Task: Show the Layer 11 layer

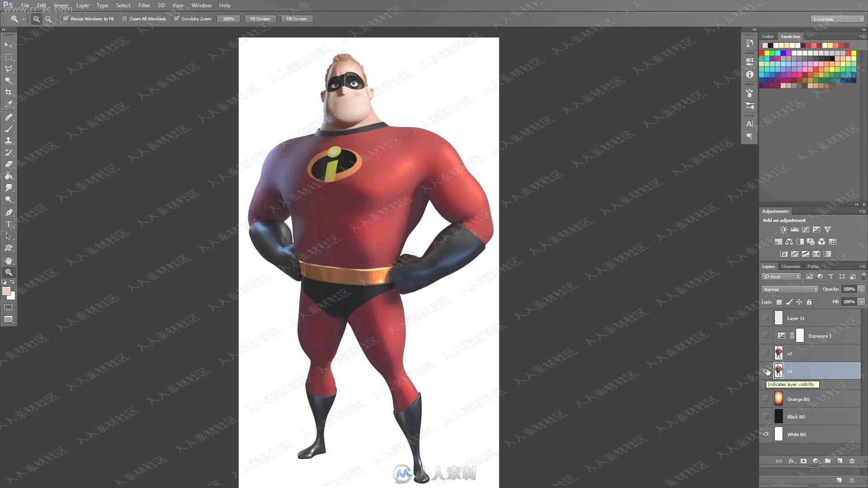Action: click(765, 318)
